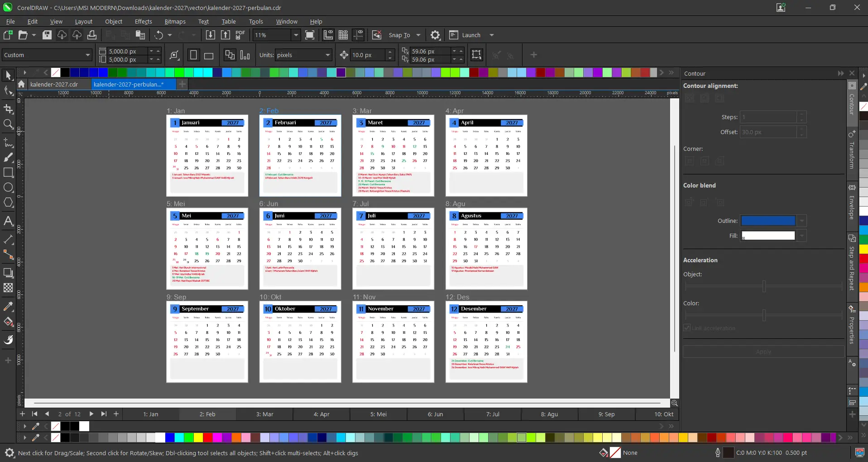Screen dimensions: 868x462
Task: Select the Rectangle tool
Action: 8,173
